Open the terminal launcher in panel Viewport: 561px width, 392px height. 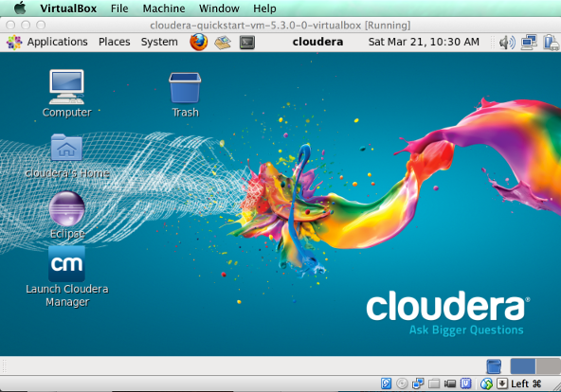[247, 43]
